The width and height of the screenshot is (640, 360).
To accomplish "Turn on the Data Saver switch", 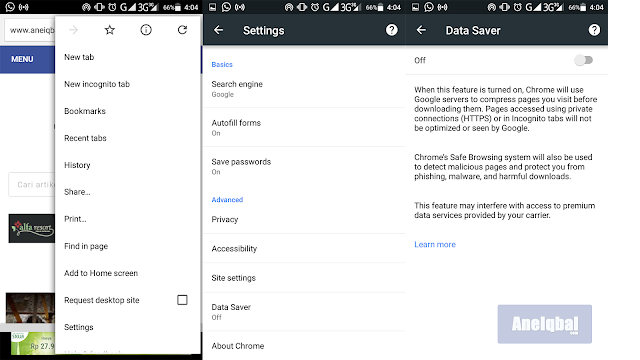I will (x=583, y=60).
